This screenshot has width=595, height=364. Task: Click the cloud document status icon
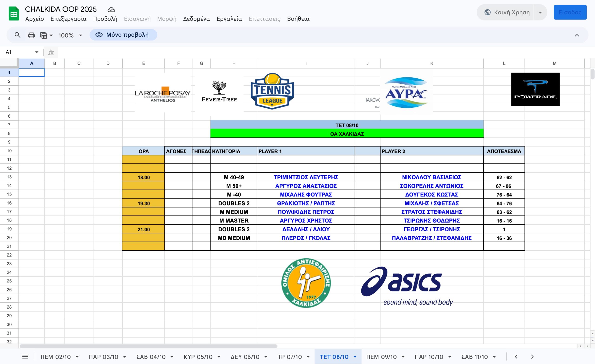pyautogui.click(x=111, y=10)
